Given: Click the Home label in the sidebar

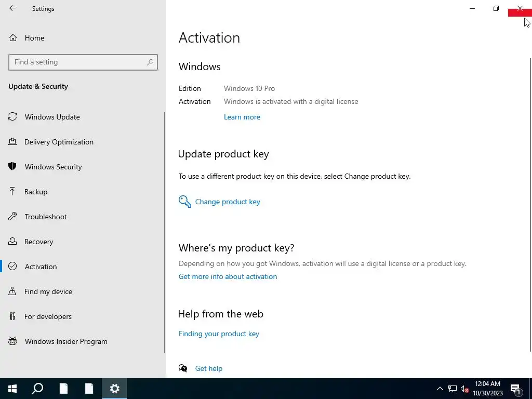Looking at the screenshot, I should tap(34, 38).
